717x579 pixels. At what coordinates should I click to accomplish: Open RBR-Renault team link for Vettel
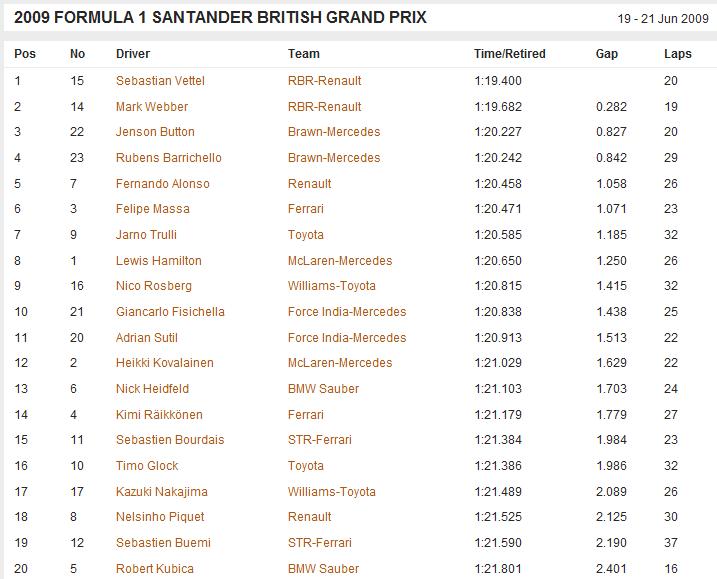[325, 81]
